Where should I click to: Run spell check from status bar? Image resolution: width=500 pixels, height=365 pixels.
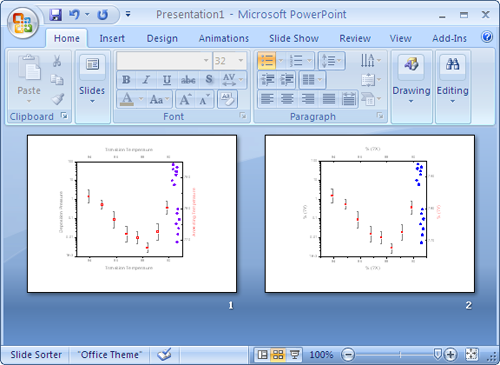[x=164, y=355]
